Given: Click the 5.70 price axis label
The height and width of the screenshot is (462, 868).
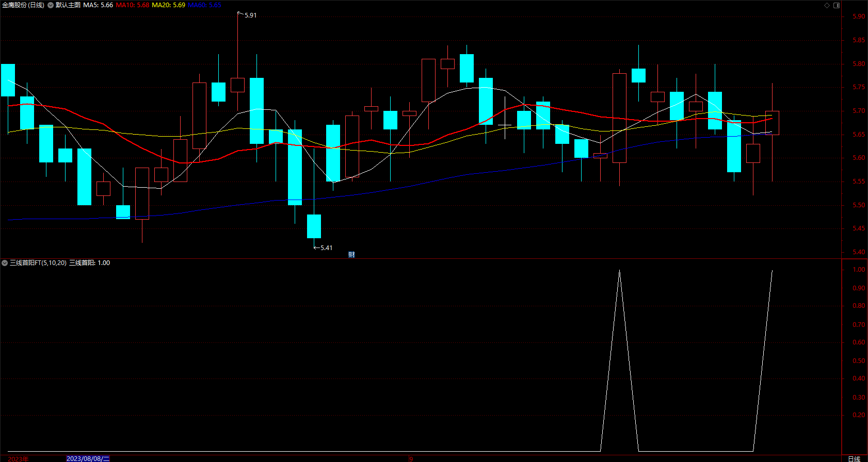Looking at the screenshot, I should point(859,111).
